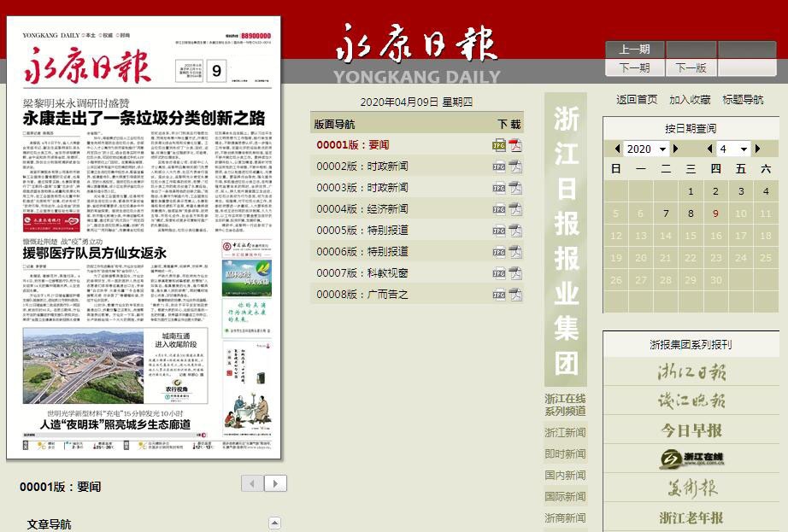Click the 下一版 next page button
This screenshot has width=788, height=532.
click(x=691, y=67)
